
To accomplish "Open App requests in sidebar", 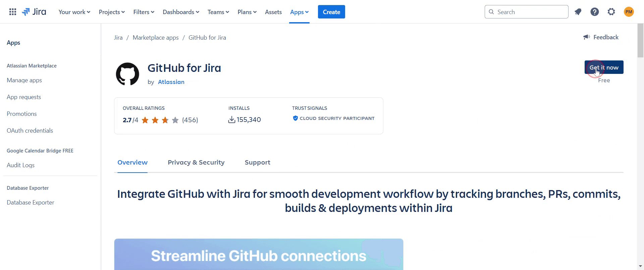I will point(24,97).
